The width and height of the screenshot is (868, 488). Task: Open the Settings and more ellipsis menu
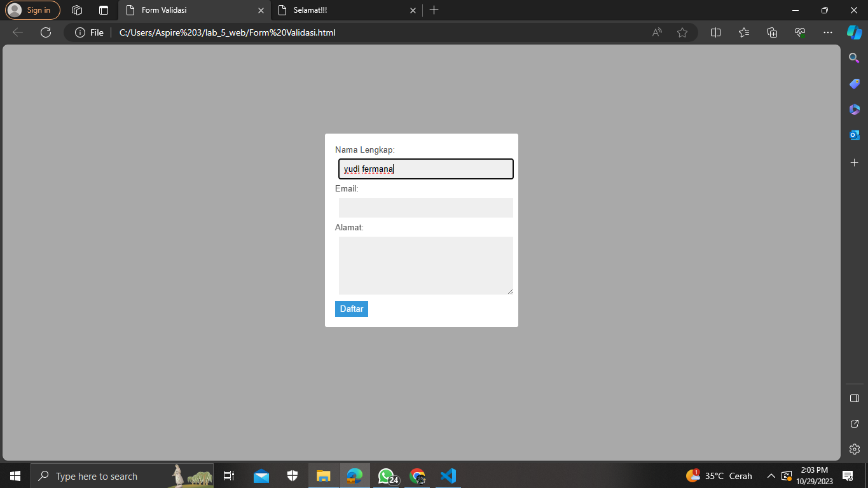coord(827,32)
